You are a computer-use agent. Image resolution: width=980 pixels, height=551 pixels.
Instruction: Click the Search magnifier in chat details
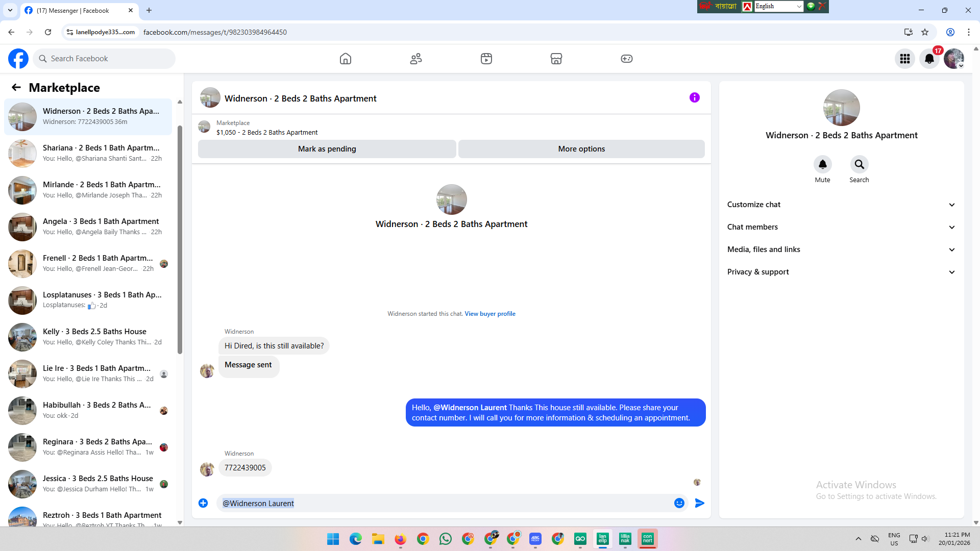860,164
